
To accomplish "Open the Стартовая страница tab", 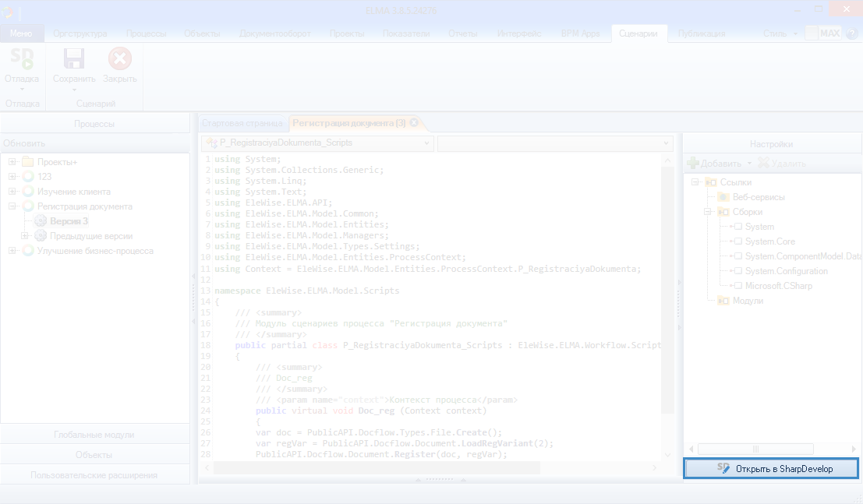I will coord(242,123).
